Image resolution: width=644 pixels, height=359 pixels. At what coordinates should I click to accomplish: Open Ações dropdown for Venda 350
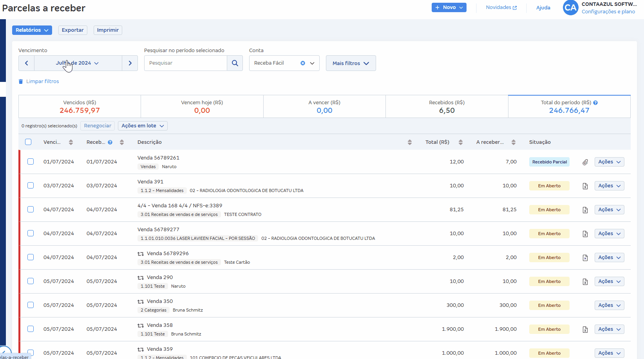point(610,305)
